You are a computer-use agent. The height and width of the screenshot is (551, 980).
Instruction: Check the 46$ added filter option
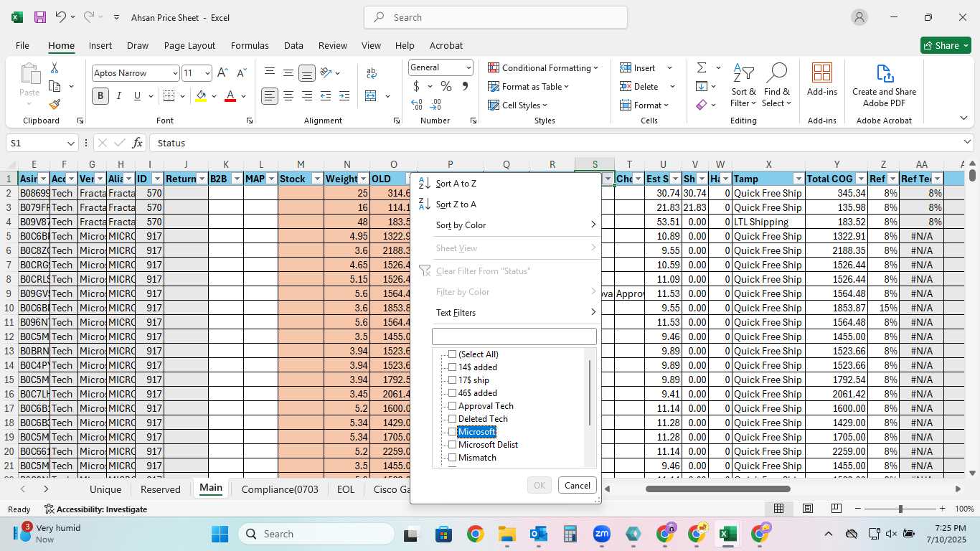tap(452, 393)
